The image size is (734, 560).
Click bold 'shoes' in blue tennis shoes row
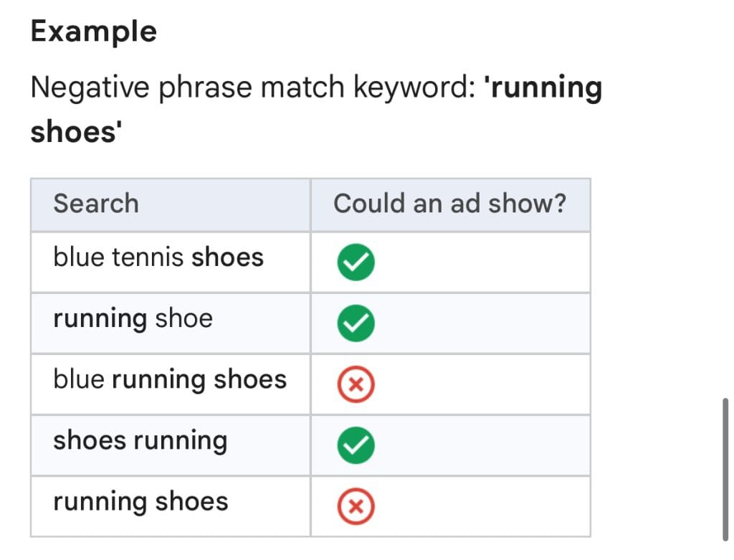(228, 257)
